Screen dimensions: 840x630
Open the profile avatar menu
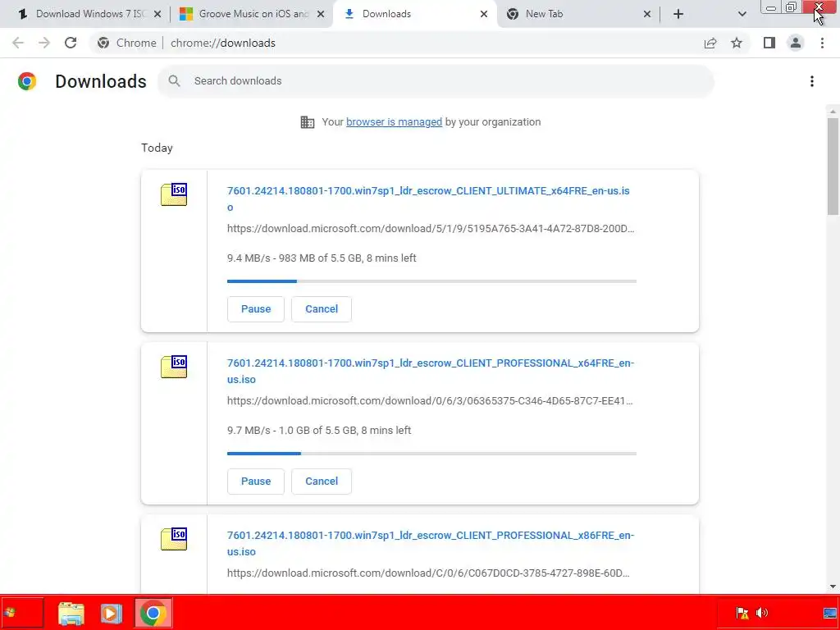point(796,43)
